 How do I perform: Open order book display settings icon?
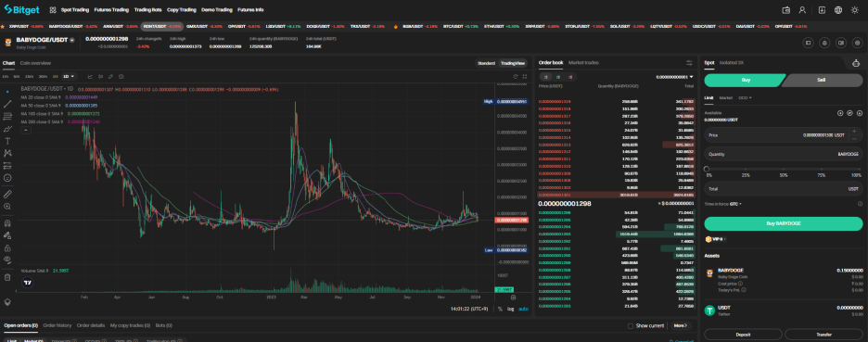pyautogui.click(x=689, y=63)
